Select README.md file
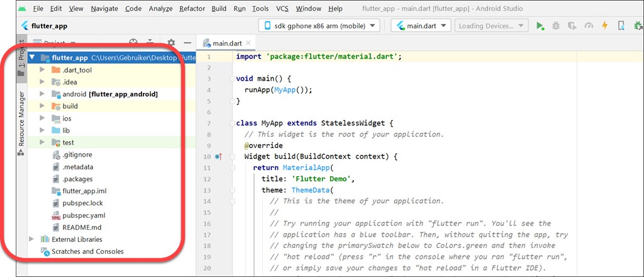The width and height of the screenshot is (644, 277). click(x=82, y=227)
